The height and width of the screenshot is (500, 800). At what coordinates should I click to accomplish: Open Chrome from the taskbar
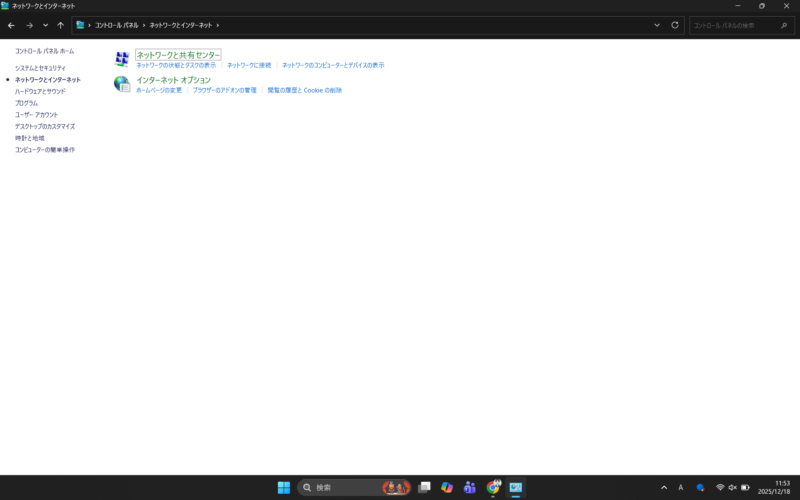[x=493, y=487]
